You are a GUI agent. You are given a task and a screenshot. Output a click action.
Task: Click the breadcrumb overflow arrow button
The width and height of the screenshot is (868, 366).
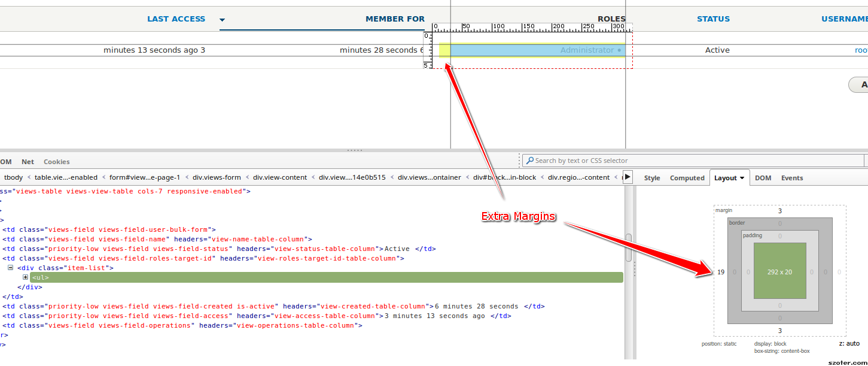(628, 177)
